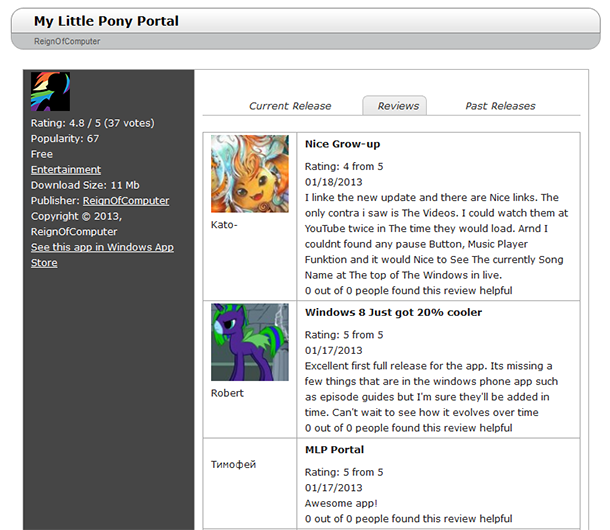Open the Entertainment category link
Viewport: 610px width, 530px height.
click(x=66, y=170)
